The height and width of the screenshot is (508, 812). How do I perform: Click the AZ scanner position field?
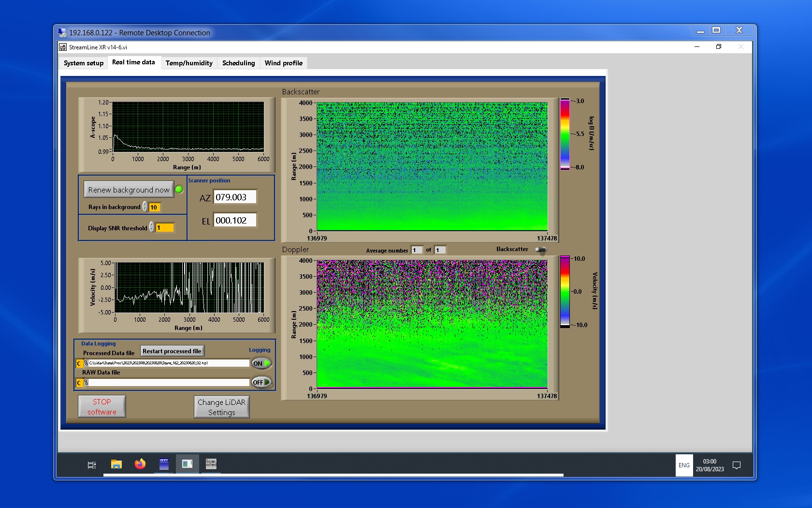[235, 197]
